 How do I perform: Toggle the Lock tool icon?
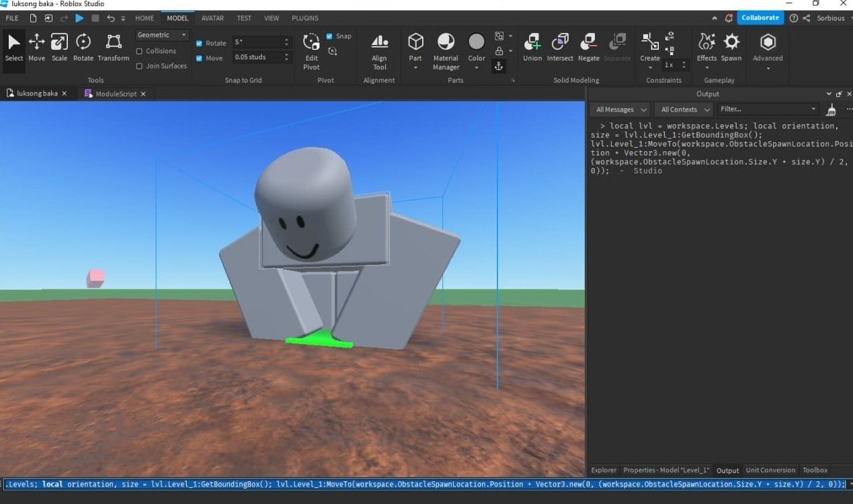coord(499,51)
